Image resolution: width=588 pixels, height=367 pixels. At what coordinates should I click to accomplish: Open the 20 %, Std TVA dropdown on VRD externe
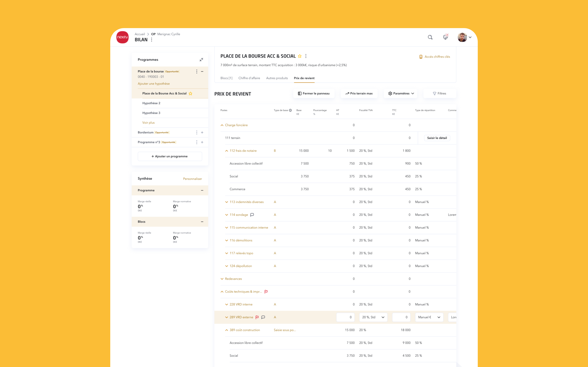pyautogui.click(x=373, y=317)
